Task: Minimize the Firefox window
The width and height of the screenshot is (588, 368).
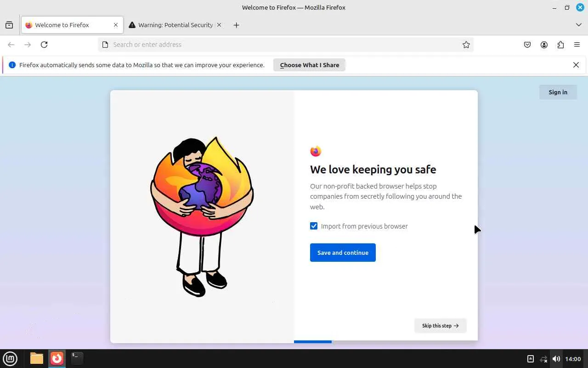Action: coord(554,7)
